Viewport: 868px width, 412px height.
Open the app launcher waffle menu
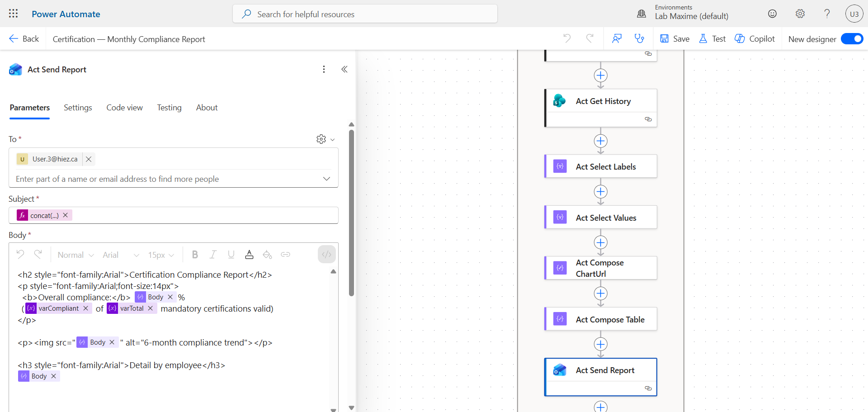14,14
